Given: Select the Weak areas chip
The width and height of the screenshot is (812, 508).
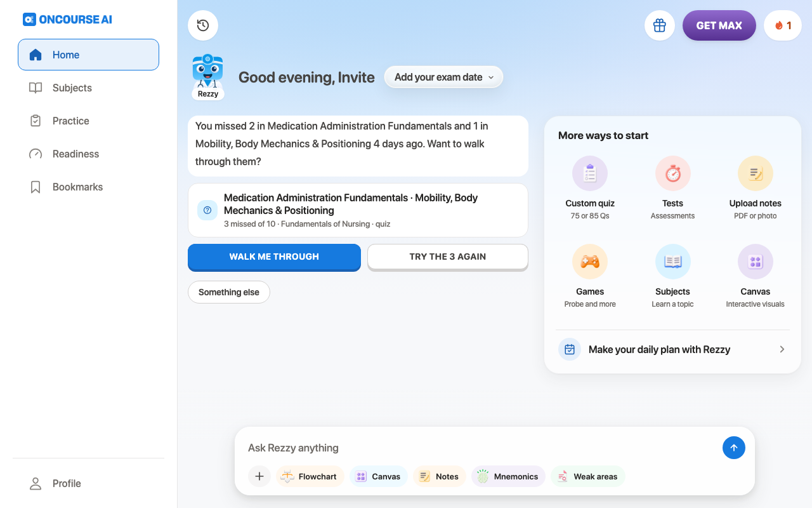Looking at the screenshot, I should tap(588, 476).
